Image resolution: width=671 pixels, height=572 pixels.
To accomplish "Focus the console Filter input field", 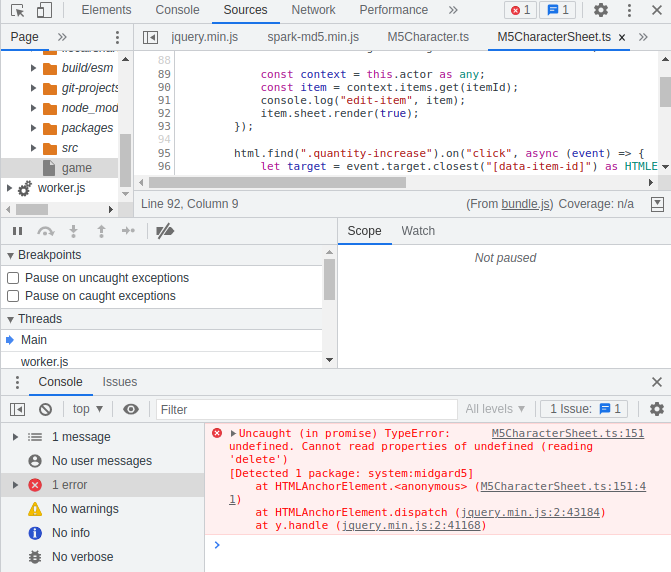I will [x=305, y=409].
